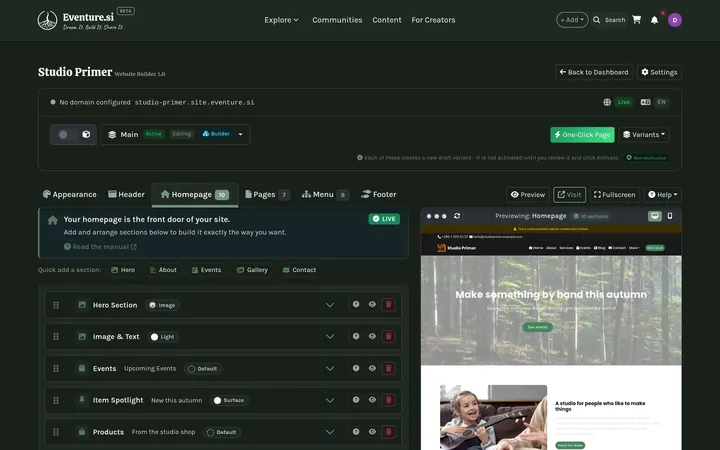Viewport: 720px width, 450px height.
Task: Open help for Products section
Action: pyautogui.click(x=356, y=431)
